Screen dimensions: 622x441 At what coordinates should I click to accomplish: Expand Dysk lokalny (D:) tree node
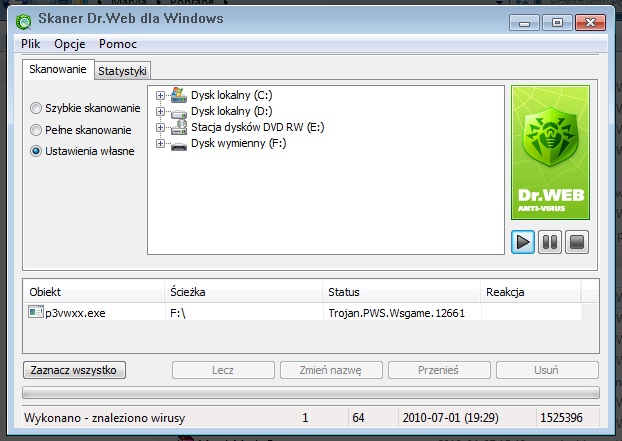pos(160,111)
